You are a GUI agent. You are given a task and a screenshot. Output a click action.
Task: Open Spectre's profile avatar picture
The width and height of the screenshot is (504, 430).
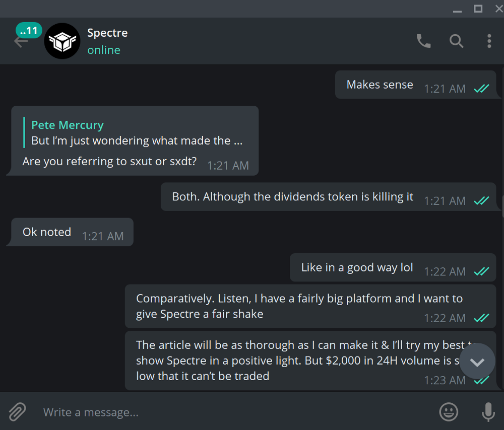62,41
